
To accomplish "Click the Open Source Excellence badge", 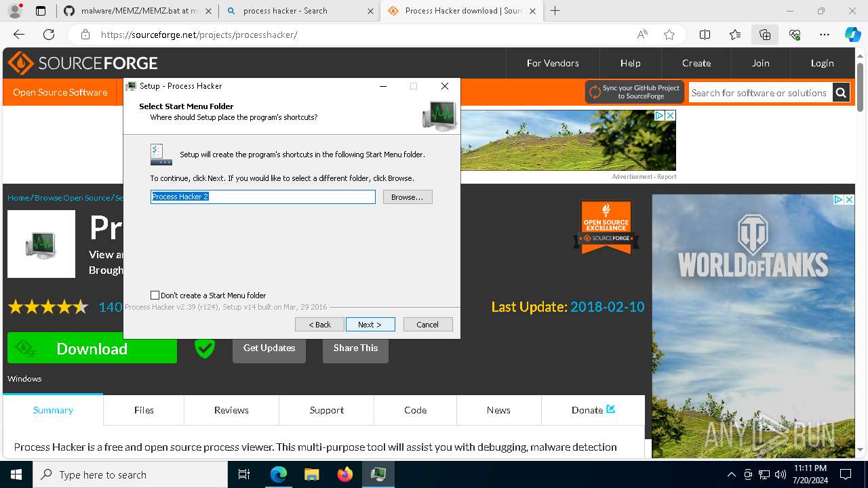I will coord(606,227).
